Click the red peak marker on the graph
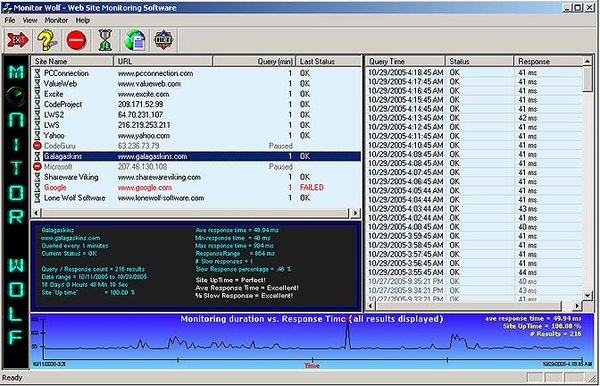This screenshot has width=600, height=386. (348, 319)
